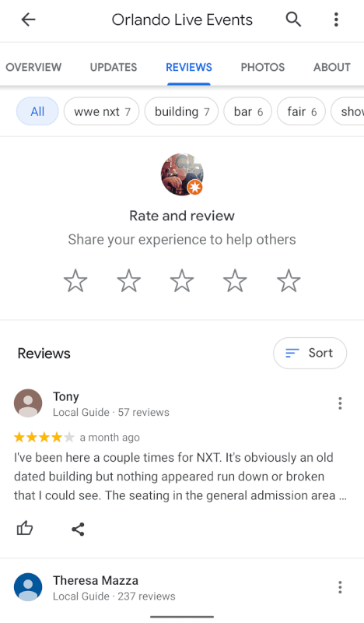Rate three stars in Rate and review

pyautogui.click(x=182, y=280)
